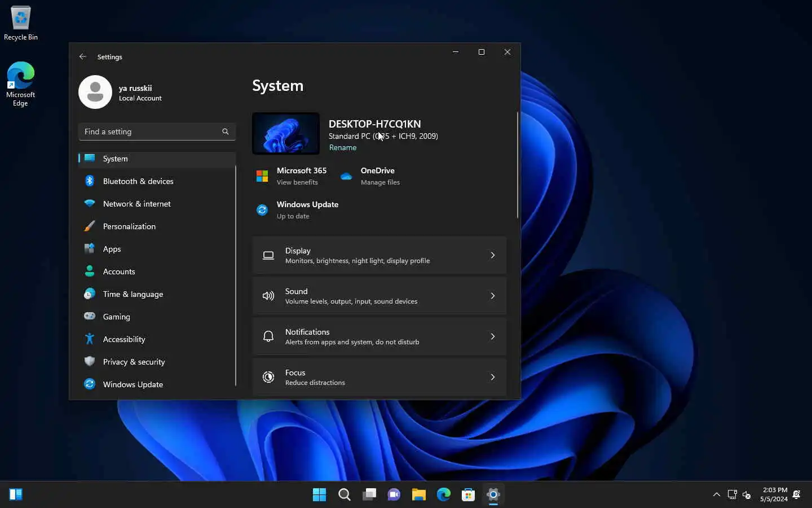The image size is (812, 508).
Task: Open Personalization settings page
Action: (x=157, y=226)
